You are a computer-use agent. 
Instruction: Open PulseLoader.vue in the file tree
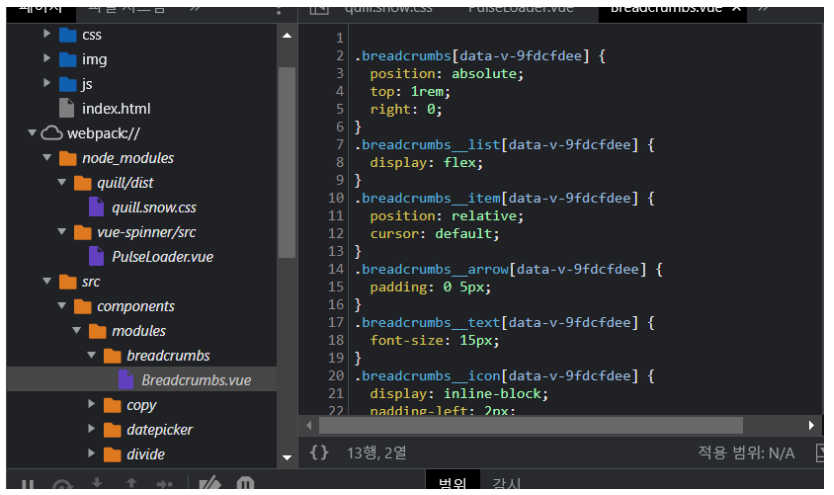(162, 257)
